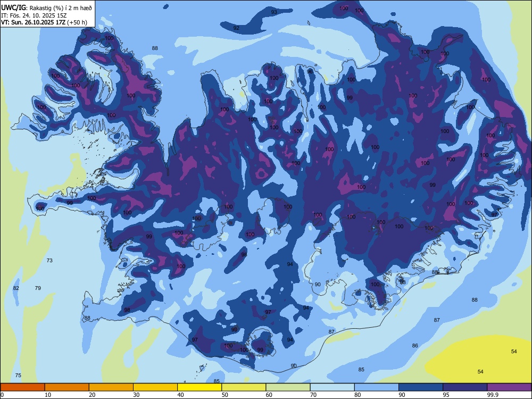
Task: Click the humidity value 93 at top
Action: tap(274, 12)
